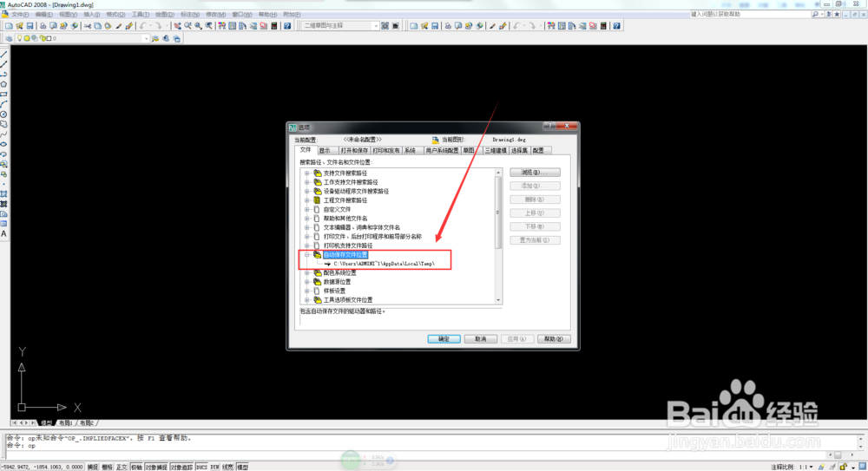Choose the Table tool
Screen dimensions: 868x471
click(x=3, y=224)
